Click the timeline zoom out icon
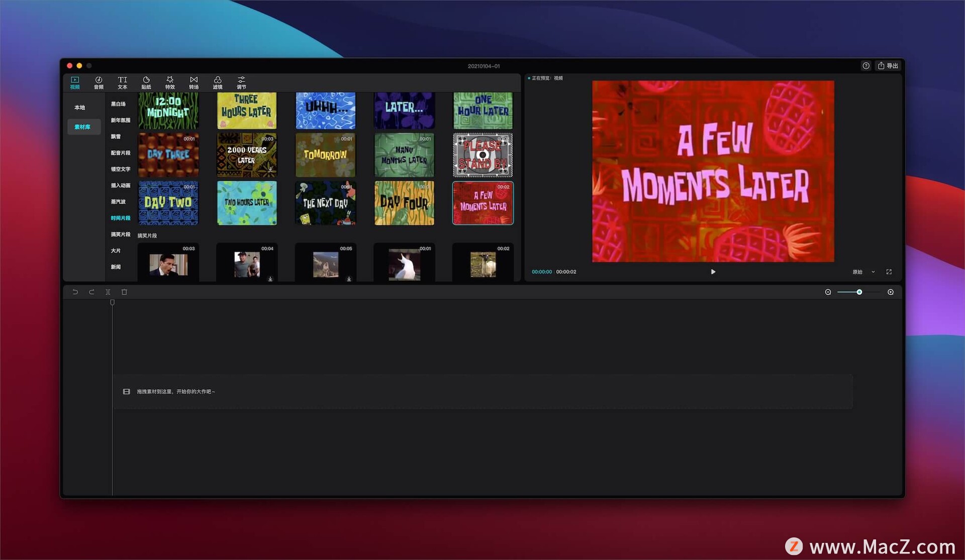965x560 pixels. pos(828,292)
